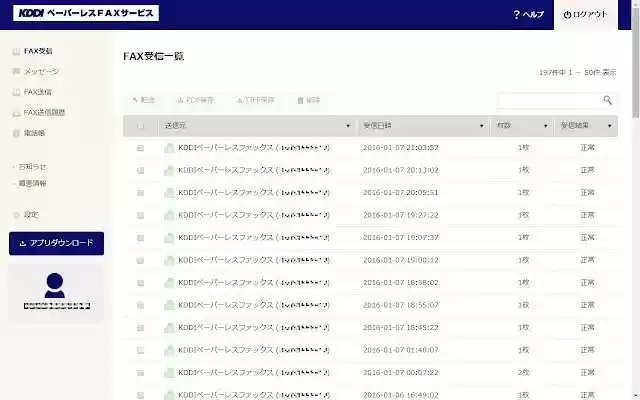Select date cell 2016-01-07 00:07:22
The image size is (640, 400).
click(401, 373)
